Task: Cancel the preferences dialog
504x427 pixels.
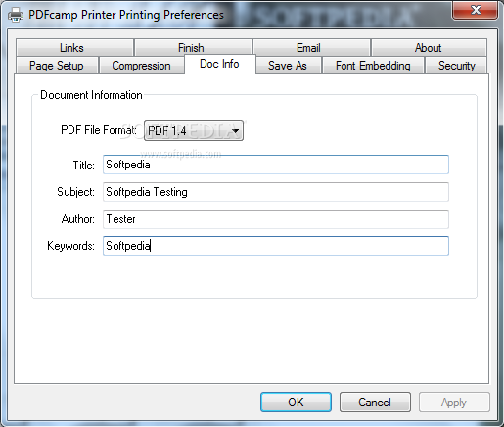Action: coord(375,403)
